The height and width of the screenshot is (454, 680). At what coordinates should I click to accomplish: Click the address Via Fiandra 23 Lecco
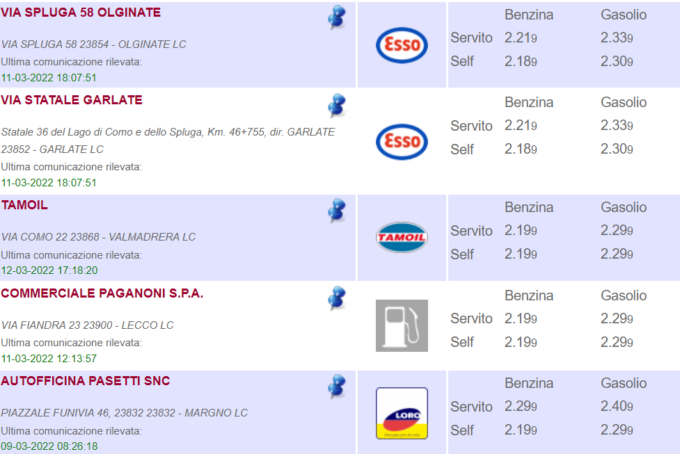point(87,325)
